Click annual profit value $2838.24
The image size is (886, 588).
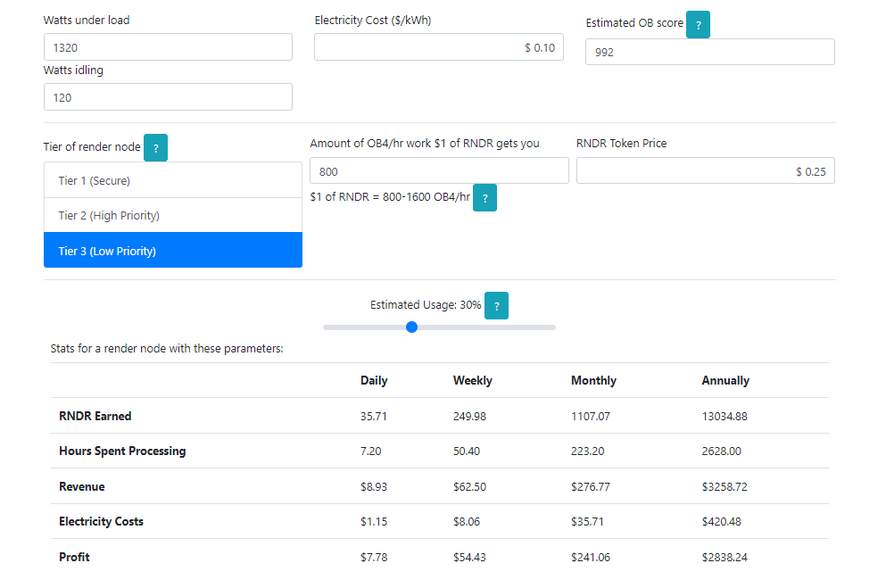click(x=725, y=558)
